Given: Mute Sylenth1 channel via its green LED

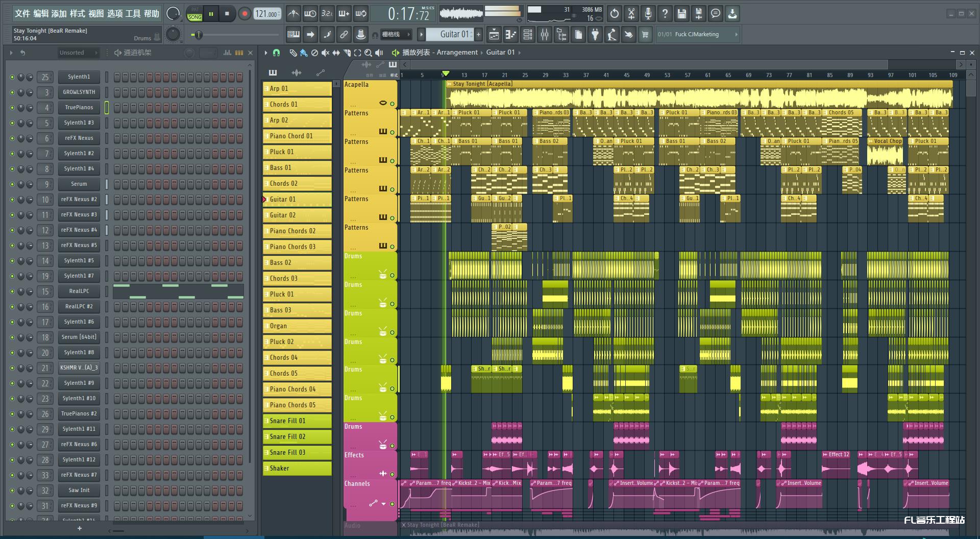Looking at the screenshot, I should pyautogui.click(x=12, y=77).
